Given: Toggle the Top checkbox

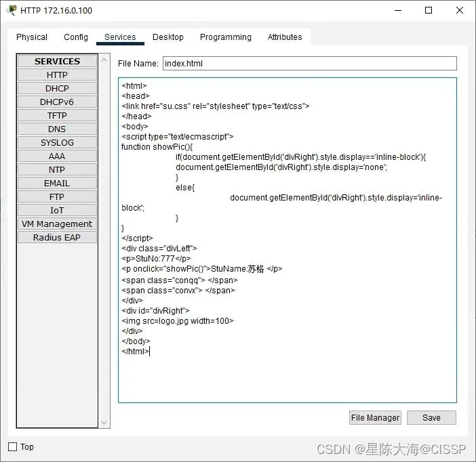Looking at the screenshot, I should coord(12,446).
